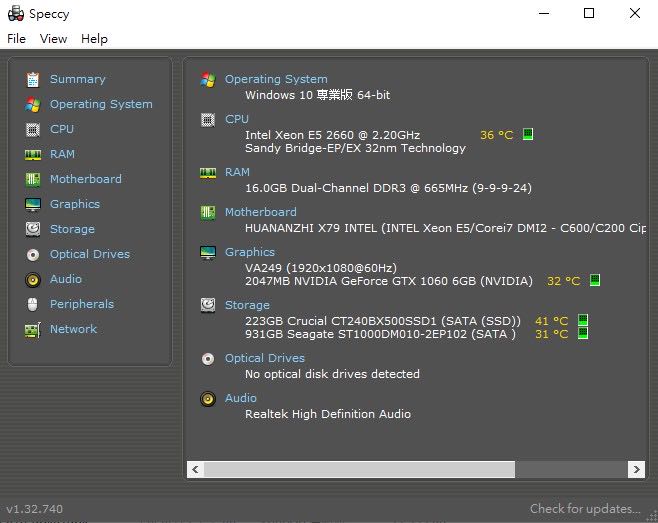Click the Audio speaker icon in summary pane
The width and height of the screenshot is (658, 523).
(208, 398)
